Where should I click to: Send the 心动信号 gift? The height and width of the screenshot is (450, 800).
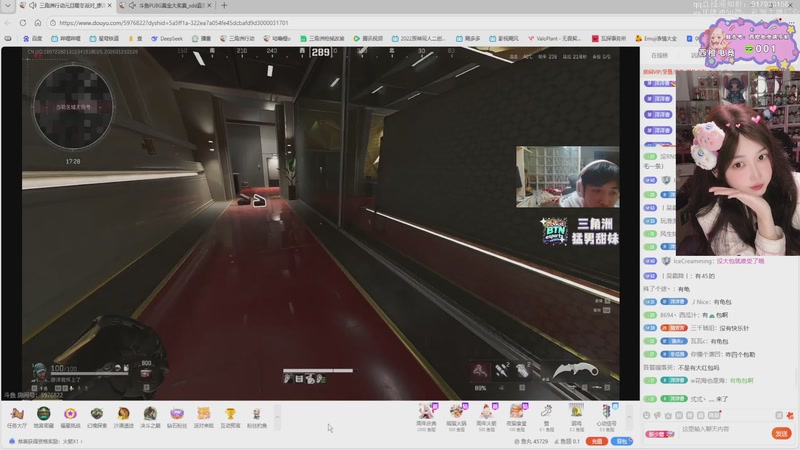pyautogui.click(x=606, y=417)
